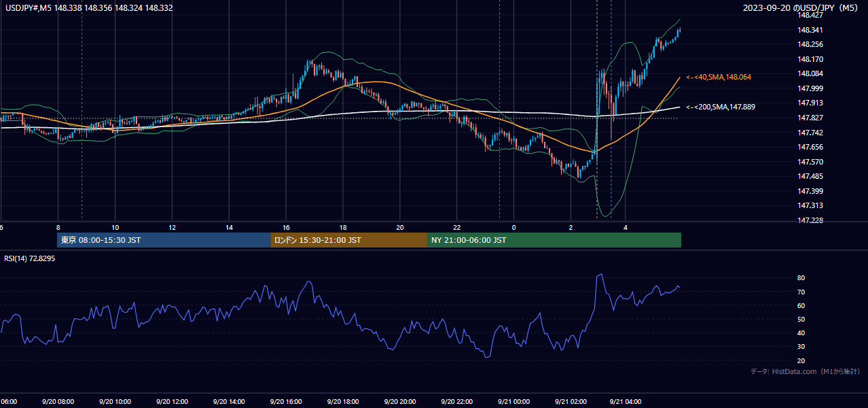Image resolution: width=868 pixels, height=408 pixels.
Task: Click the USDJPY#,M5 symbol header text
Action: 88,8
